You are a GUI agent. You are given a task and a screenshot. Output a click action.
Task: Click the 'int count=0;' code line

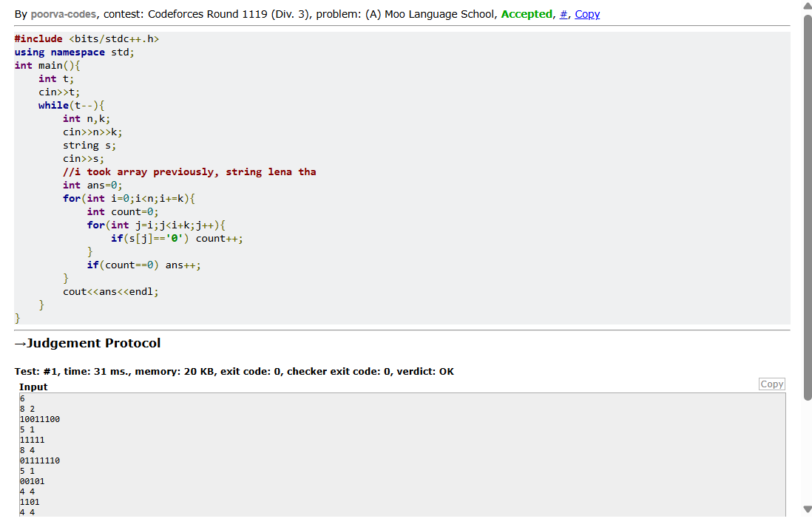[123, 211]
